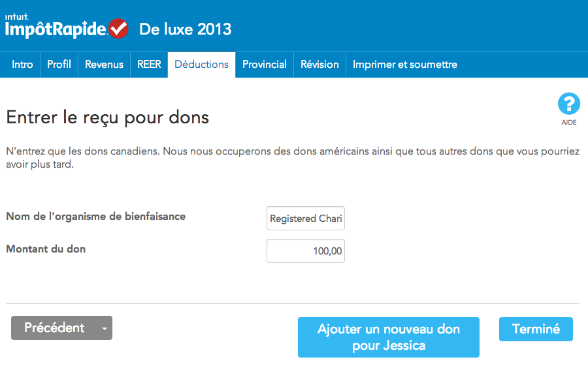588x368 pixels.
Task: Select the REER tab
Action: coord(149,65)
